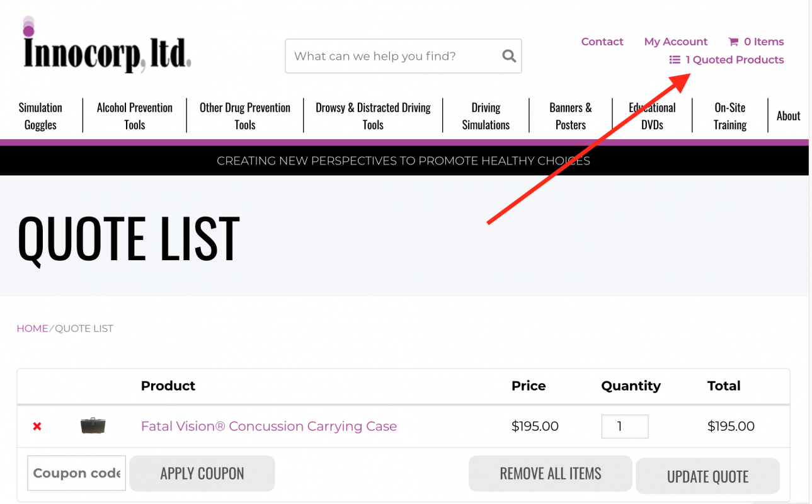Open the On-Site Training menu
The image size is (812, 504).
pyautogui.click(x=729, y=115)
